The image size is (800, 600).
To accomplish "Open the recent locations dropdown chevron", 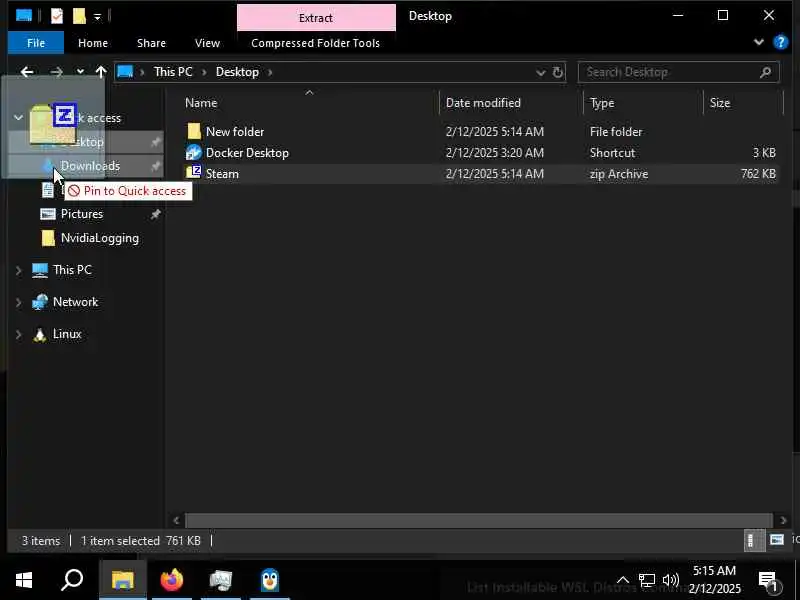I will coord(80,72).
